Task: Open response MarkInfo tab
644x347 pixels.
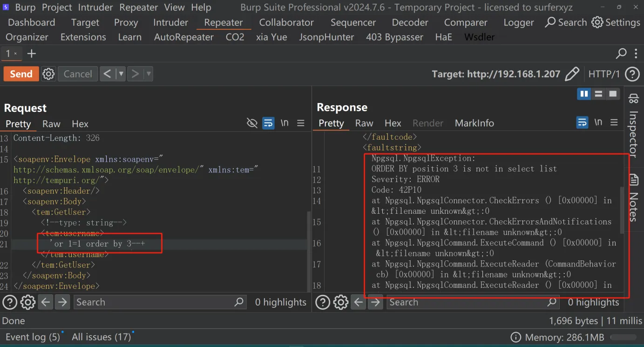Action: click(475, 123)
